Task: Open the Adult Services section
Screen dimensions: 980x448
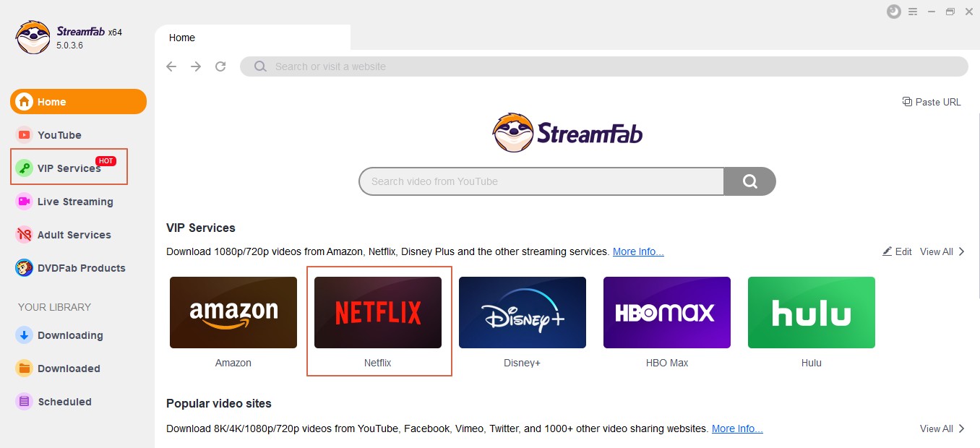Action: click(74, 235)
